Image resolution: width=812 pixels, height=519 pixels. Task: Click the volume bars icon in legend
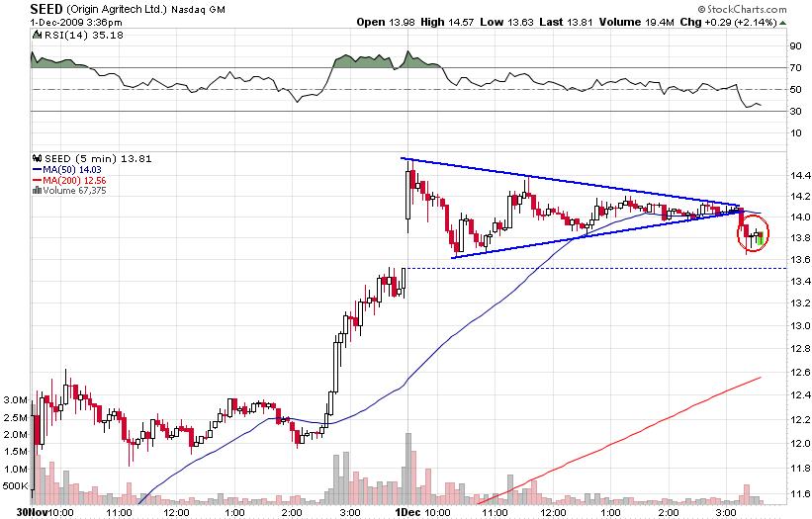pos(38,191)
